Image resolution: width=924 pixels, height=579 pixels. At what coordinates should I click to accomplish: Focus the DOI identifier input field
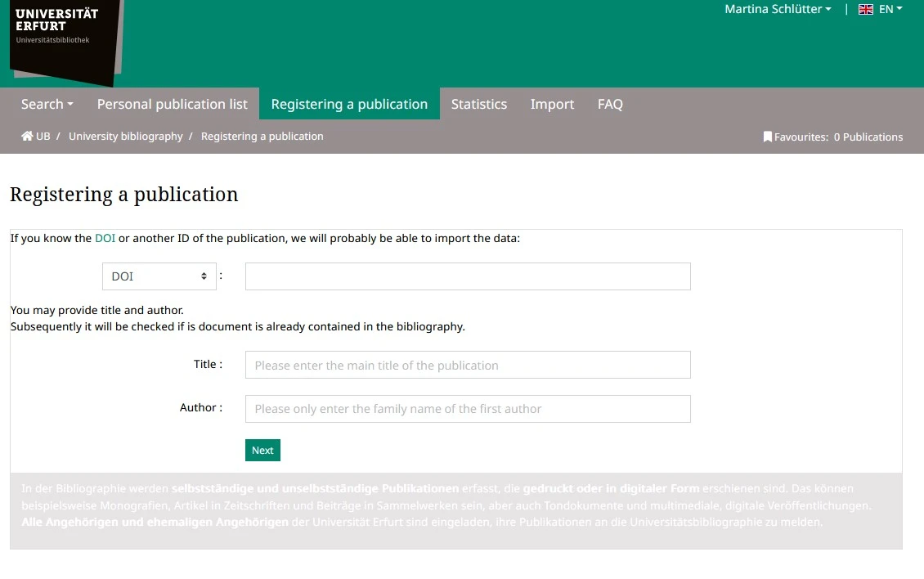click(x=468, y=276)
